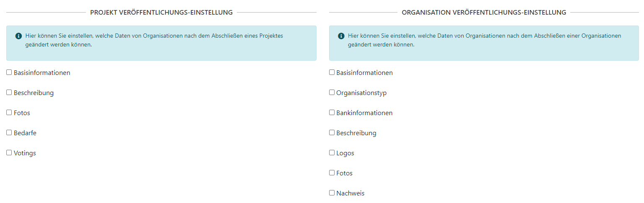Click the Votings label text
This screenshot has width=644, height=203.
tap(25, 153)
